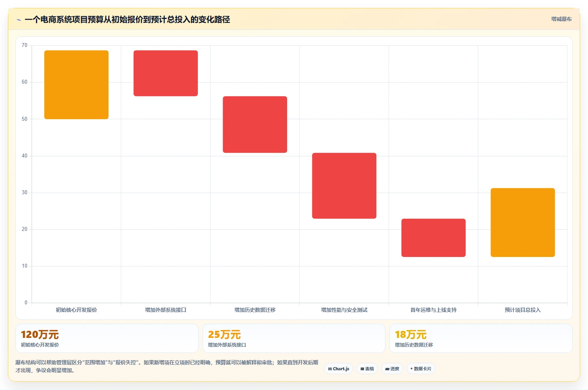Select the red 增加历史数据迁移 bar
The image size is (588, 390).
(x=255, y=124)
